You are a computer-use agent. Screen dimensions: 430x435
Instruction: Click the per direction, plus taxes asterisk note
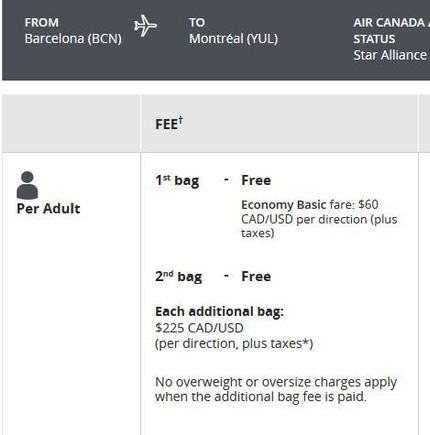pos(234,344)
